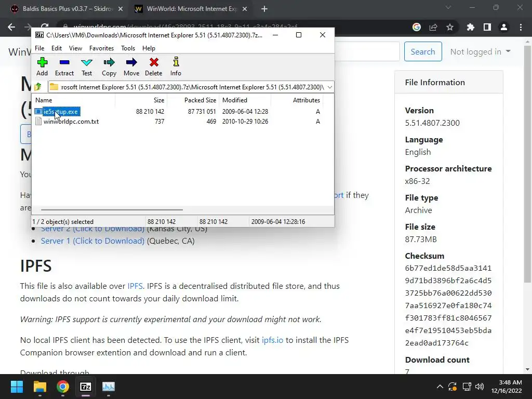The image size is (532, 399).
Task: Open the Chrome side panel icon
Action: click(x=487, y=27)
